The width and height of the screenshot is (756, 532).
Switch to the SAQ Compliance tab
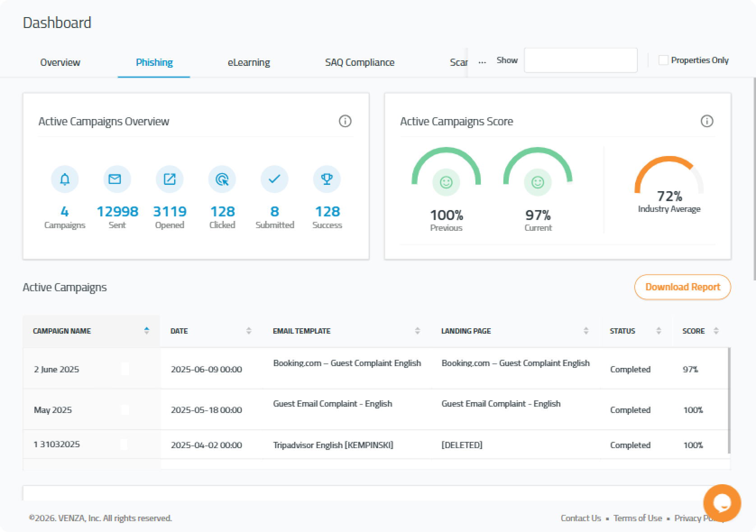click(360, 62)
